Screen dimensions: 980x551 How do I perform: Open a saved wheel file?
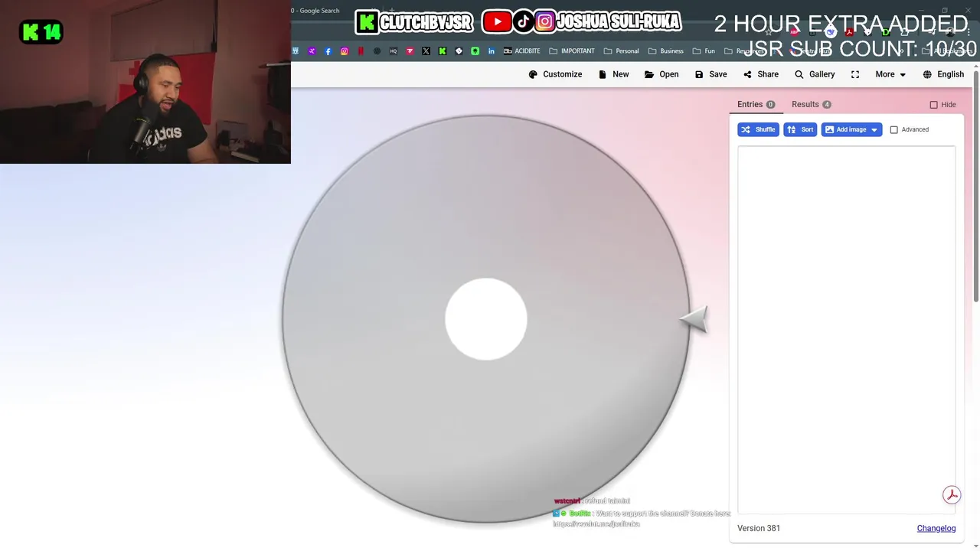coord(661,74)
